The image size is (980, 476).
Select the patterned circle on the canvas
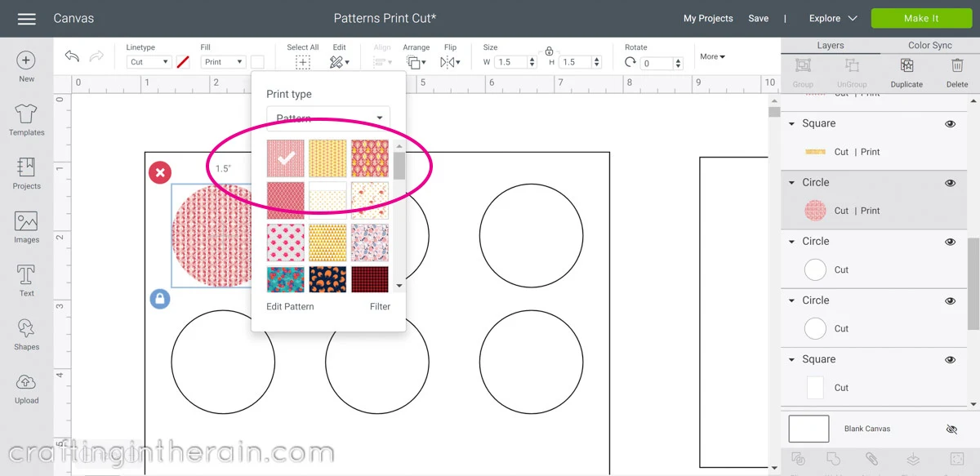point(212,236)
